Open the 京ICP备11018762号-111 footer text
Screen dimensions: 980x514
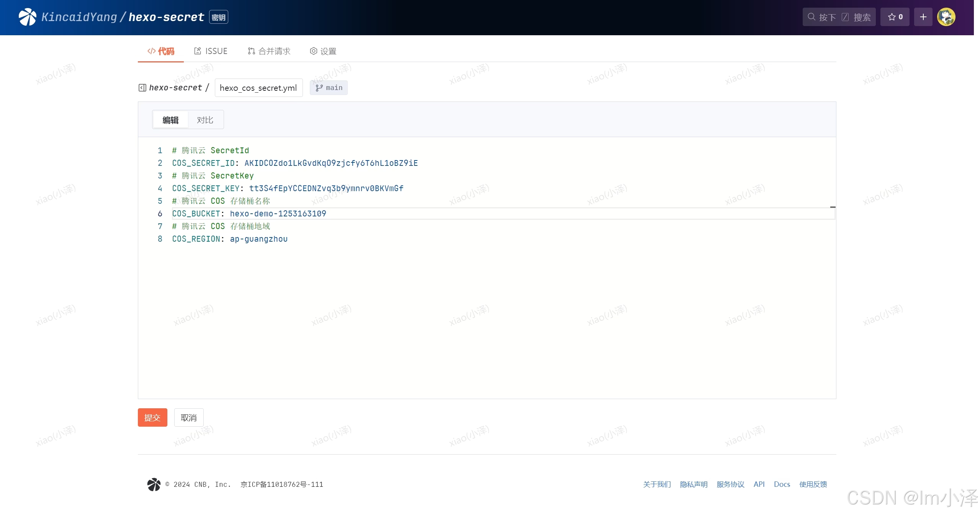pyautogui.click(x=282, y=485)
